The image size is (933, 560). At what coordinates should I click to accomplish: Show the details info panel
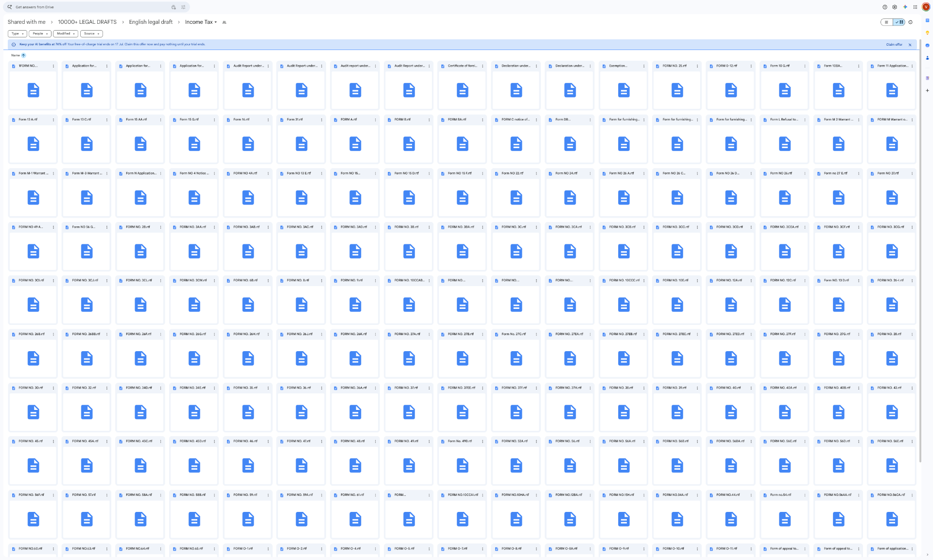pos(911,22)
